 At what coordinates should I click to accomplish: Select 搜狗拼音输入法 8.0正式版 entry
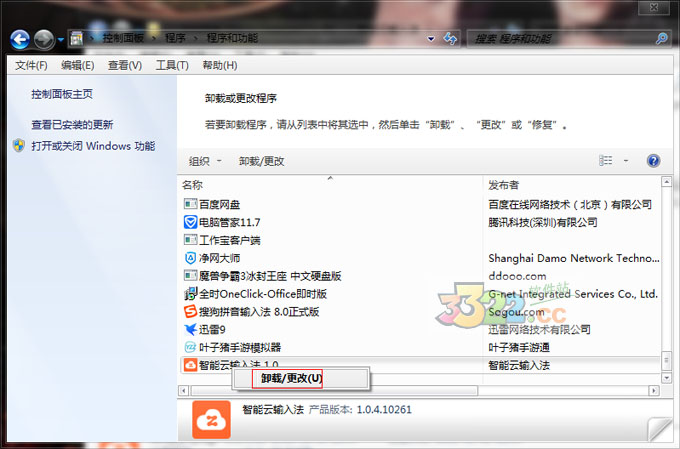tap(259, 312)
